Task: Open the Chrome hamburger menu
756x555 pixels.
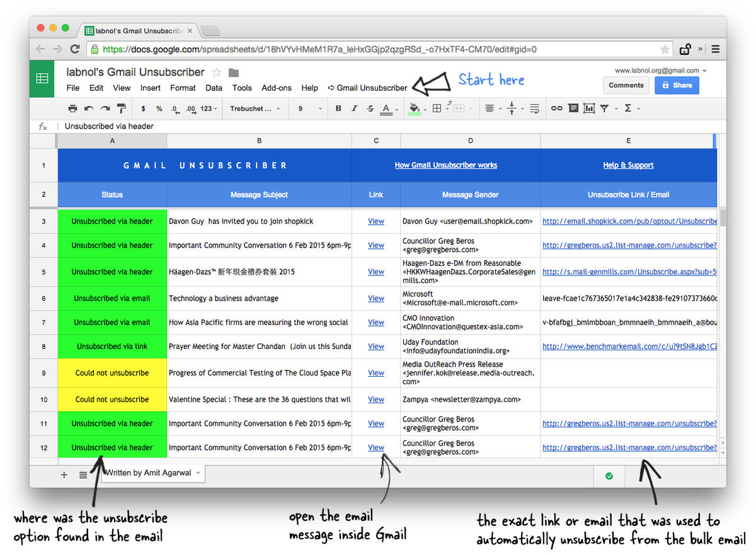Action: point(716,49)
